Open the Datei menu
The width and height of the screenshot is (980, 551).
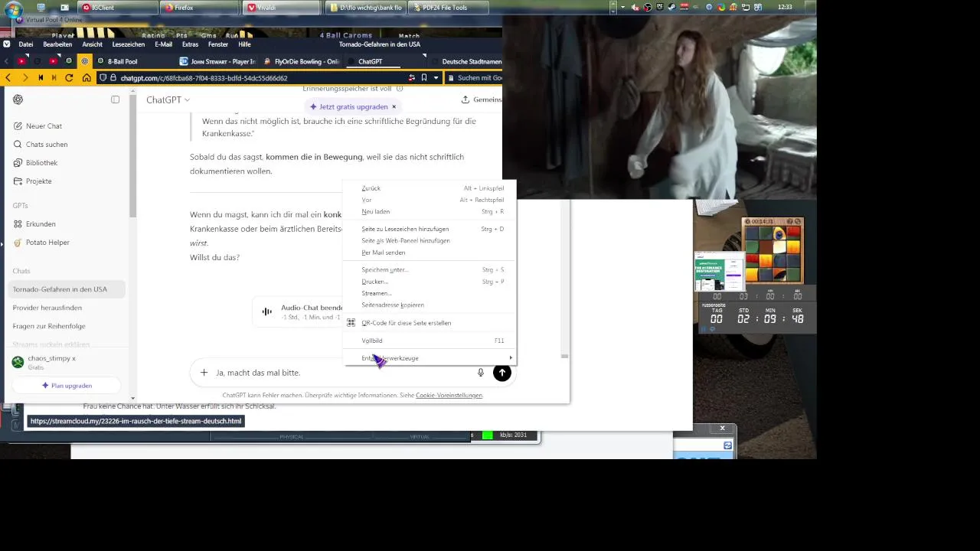(25, 44)
